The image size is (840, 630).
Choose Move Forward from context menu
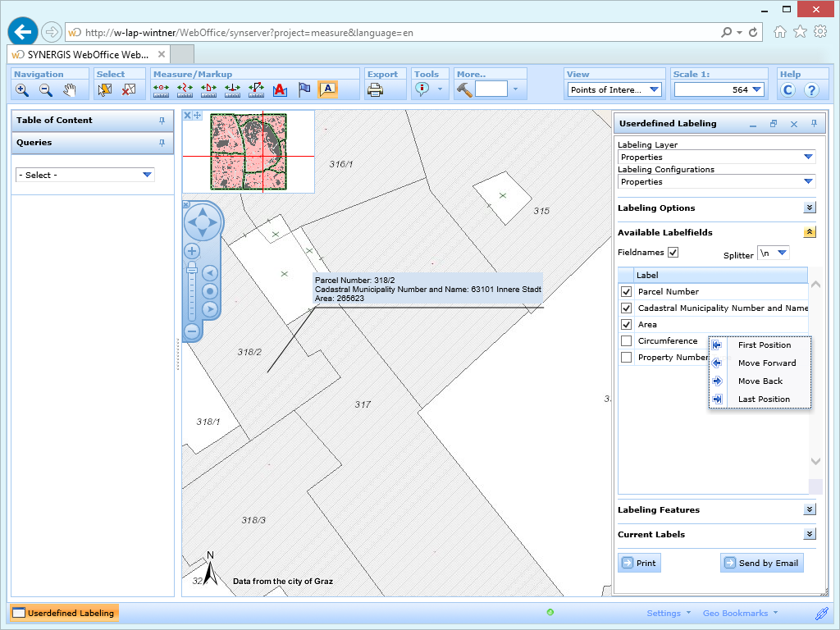click(x=766, y=363)
